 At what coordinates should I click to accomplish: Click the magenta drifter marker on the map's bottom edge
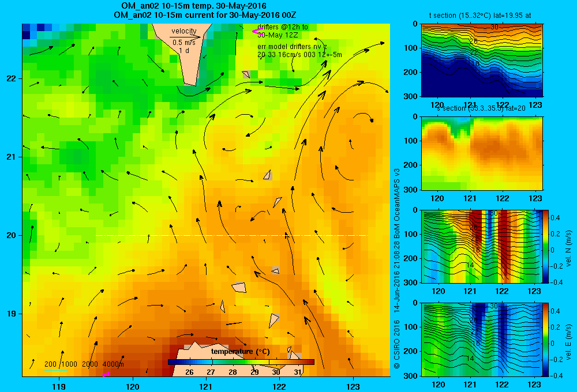(106, 374)
